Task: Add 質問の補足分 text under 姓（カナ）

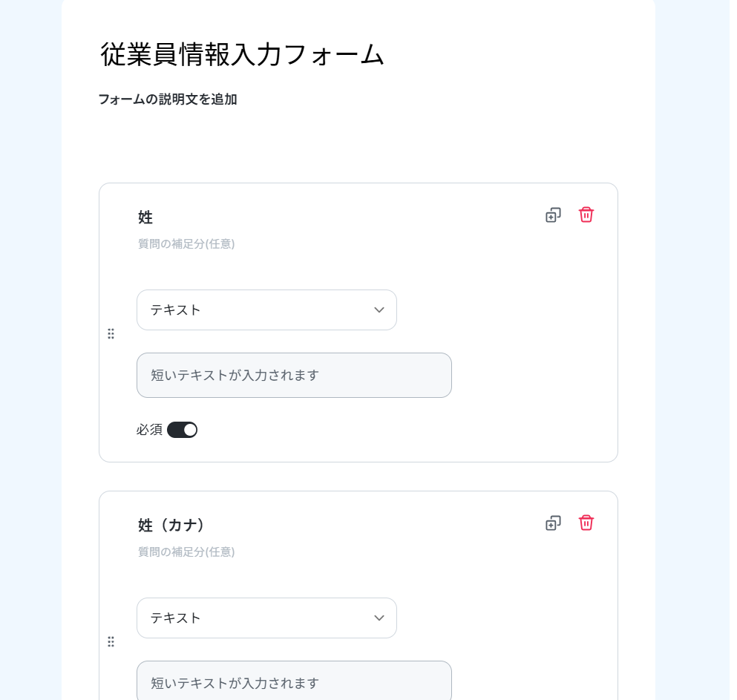Action: 186,552
